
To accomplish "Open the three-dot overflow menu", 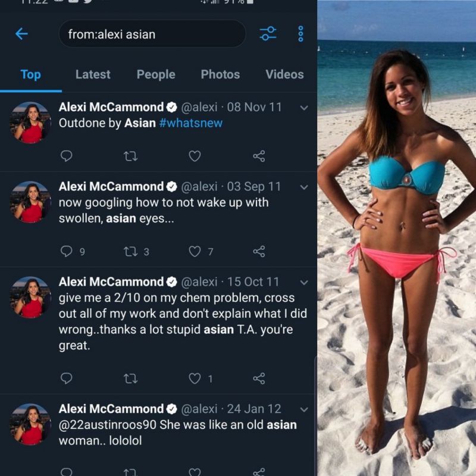I will point(300,34).
